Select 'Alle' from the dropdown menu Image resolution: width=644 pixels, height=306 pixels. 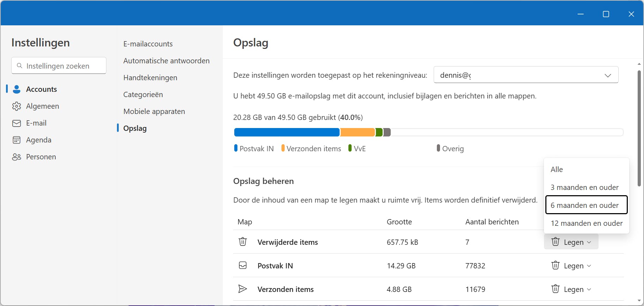click(x=557, y=170)
